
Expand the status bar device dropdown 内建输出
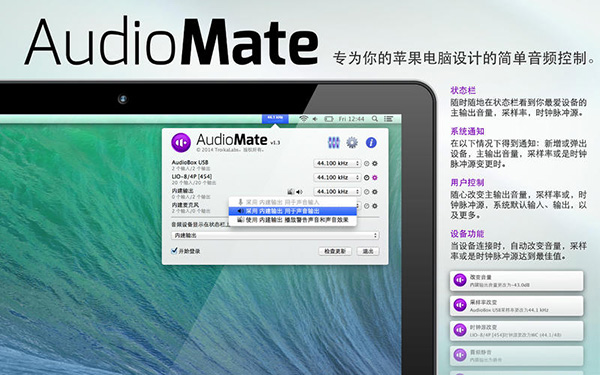pos(275,235)
